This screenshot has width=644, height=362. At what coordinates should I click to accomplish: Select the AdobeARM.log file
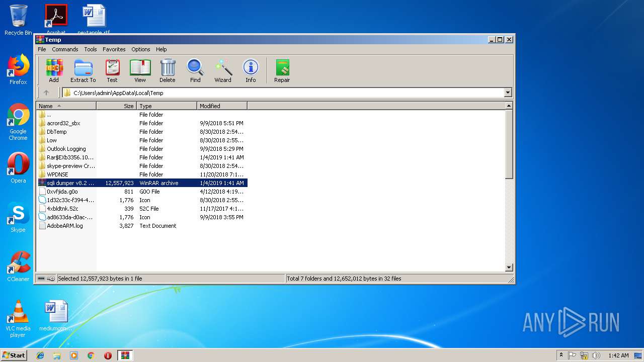coord(142,226)
